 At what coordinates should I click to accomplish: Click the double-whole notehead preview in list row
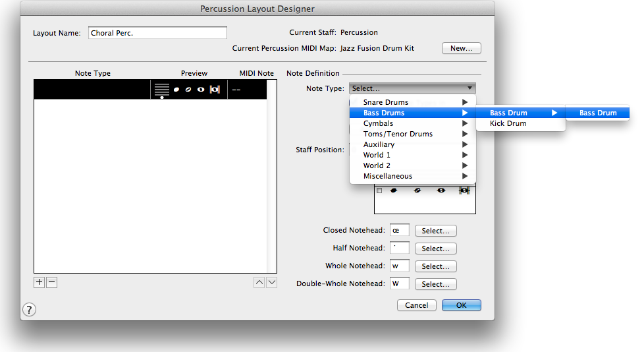point(215,89)
